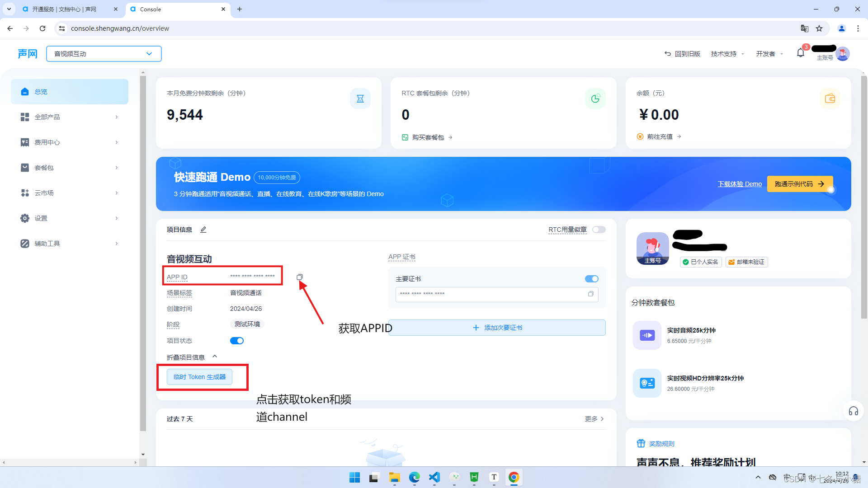The height and width of the screenshot is (488, 868).
Task: Open the Windows Start menu
Action: [x=355, y=477]
